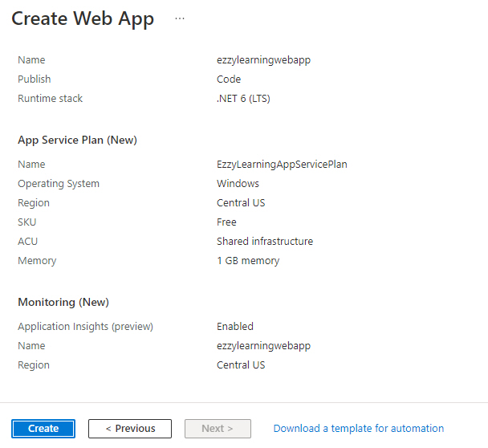Click the Application Insights (preview) label
488x448 pixels.
(x=86, y=327)
